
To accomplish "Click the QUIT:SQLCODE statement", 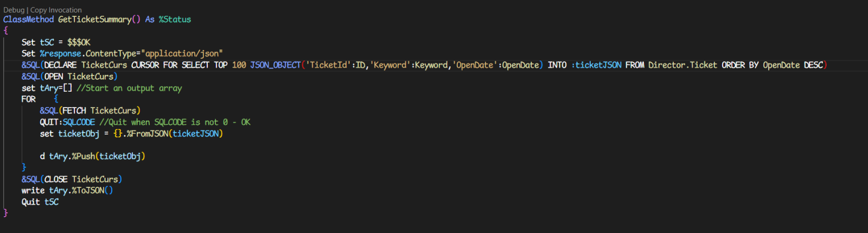I will (x=67, y=122).
